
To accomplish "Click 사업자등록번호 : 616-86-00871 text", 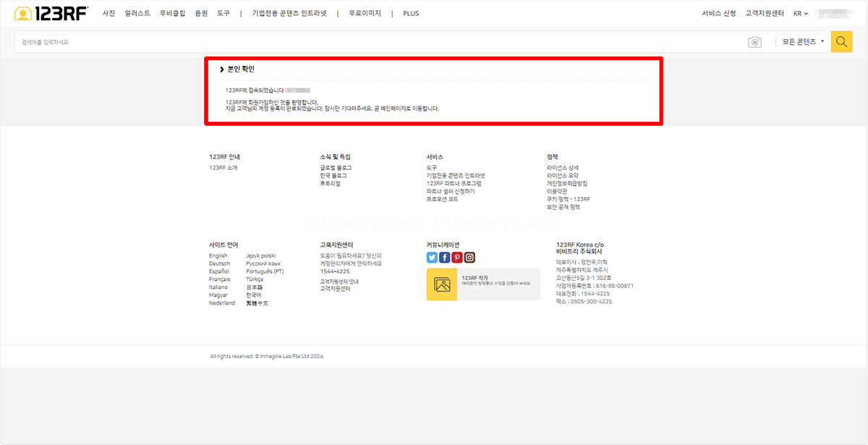I will pos(595,286).
